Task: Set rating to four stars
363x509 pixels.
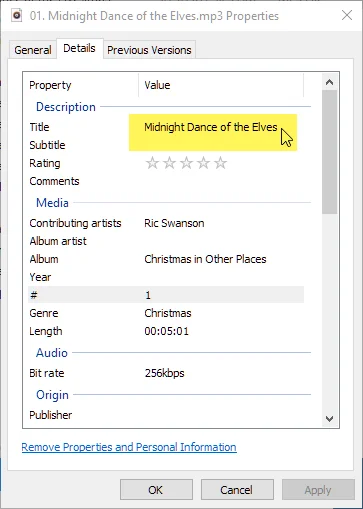Action: [203, 163]
